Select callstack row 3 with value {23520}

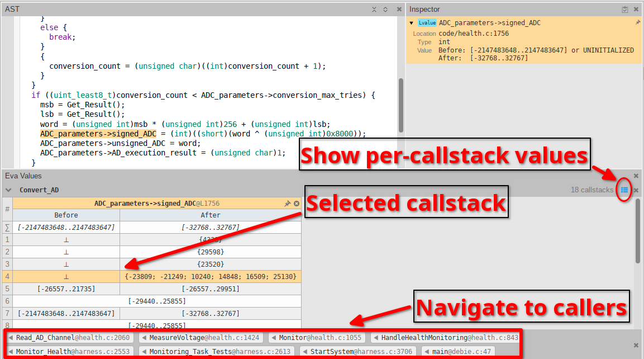coord(151,264)
